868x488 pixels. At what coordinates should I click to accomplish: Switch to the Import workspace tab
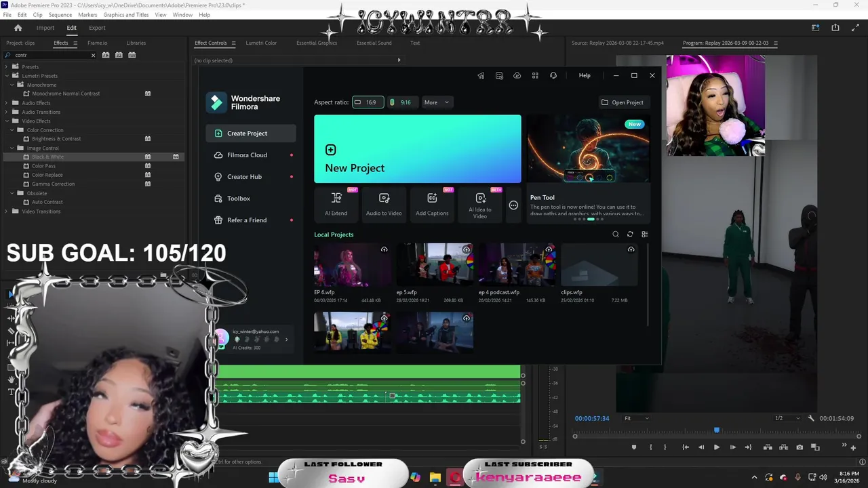point(45,28)
